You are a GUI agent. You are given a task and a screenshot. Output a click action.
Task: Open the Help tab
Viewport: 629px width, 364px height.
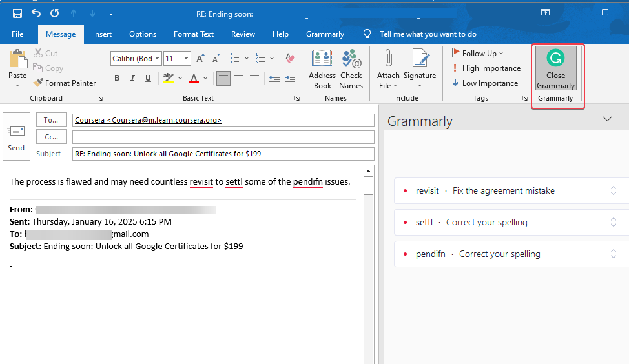tap(280, 34)
